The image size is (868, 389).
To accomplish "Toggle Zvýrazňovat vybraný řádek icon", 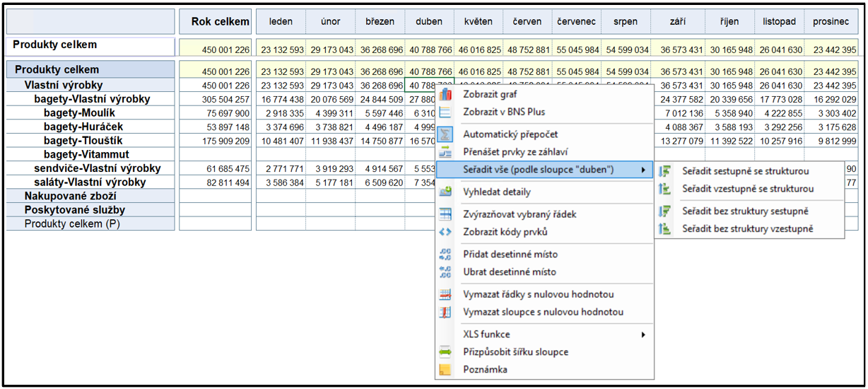I will (445, 214).
